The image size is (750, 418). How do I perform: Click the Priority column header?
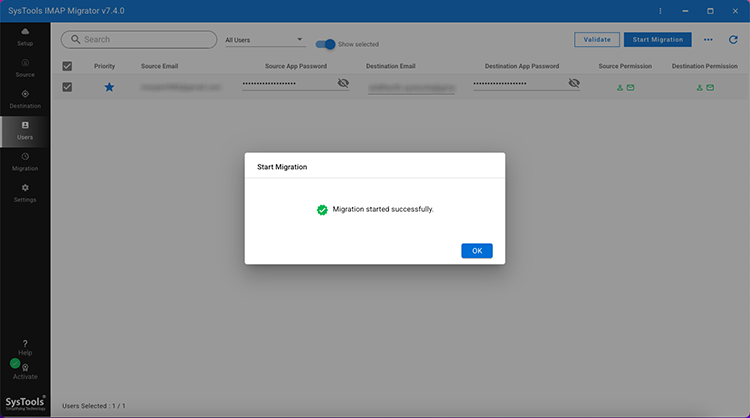coord(104,66)
